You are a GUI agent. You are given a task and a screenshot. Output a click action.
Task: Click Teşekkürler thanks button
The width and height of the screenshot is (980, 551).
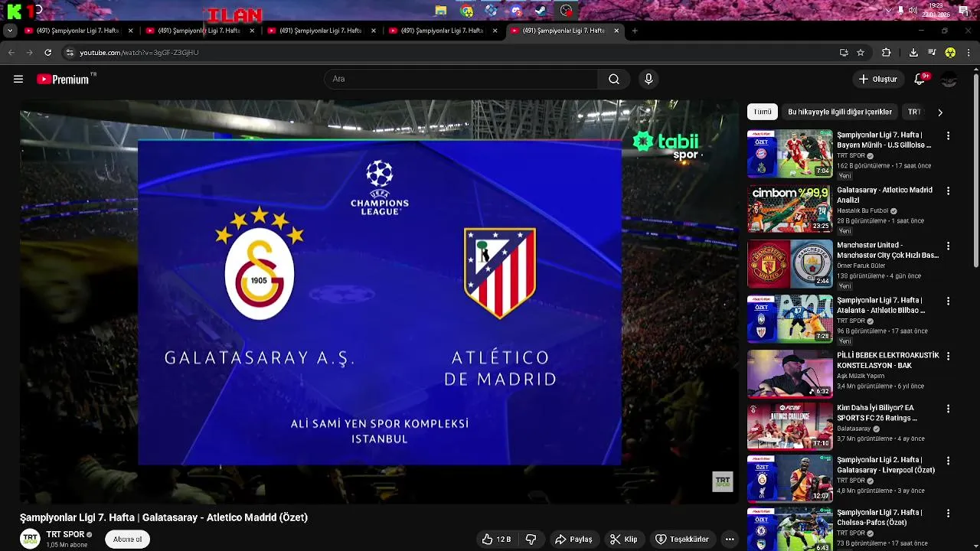coord(682,540)
